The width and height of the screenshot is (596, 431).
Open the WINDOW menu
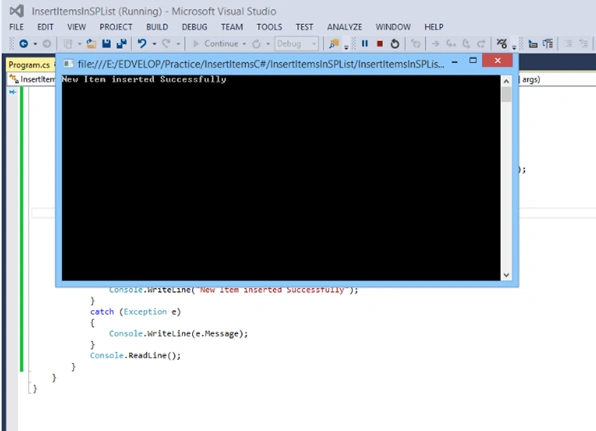pyautogui.click(x=393, y=27)
